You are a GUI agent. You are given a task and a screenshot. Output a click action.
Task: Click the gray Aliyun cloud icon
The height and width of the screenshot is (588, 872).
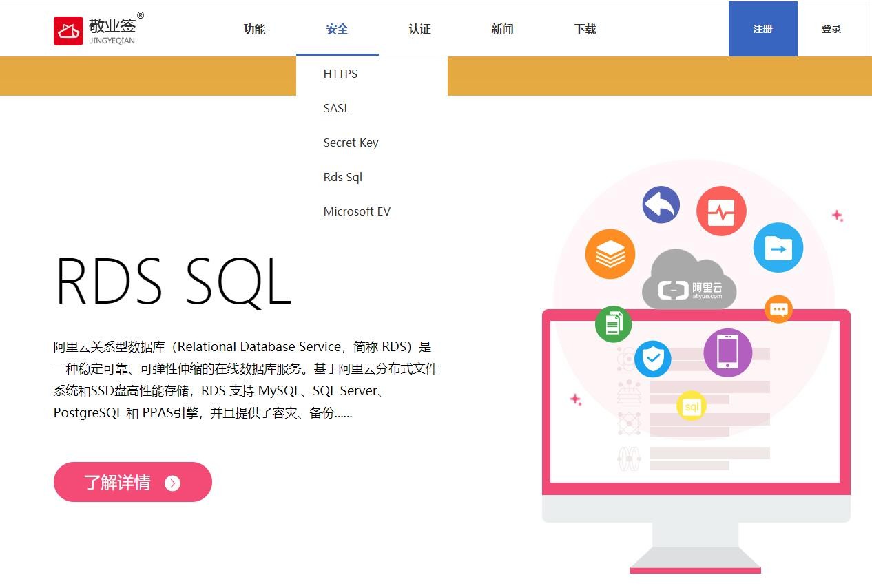(x=689, y=280)
